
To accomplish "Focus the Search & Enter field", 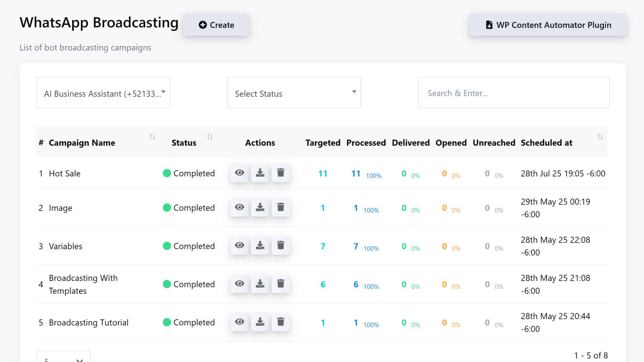I will click(x=514, y=93).
